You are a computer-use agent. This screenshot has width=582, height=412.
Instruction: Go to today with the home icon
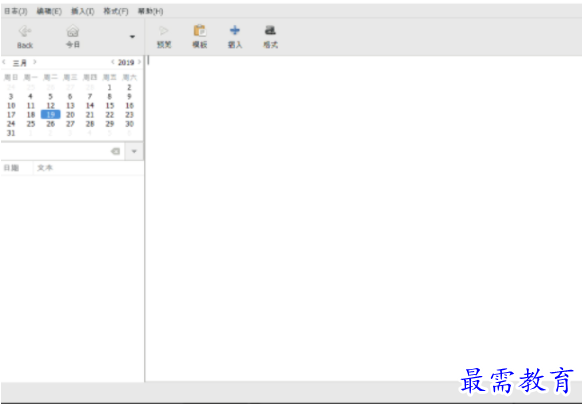(x=73, y=31)
